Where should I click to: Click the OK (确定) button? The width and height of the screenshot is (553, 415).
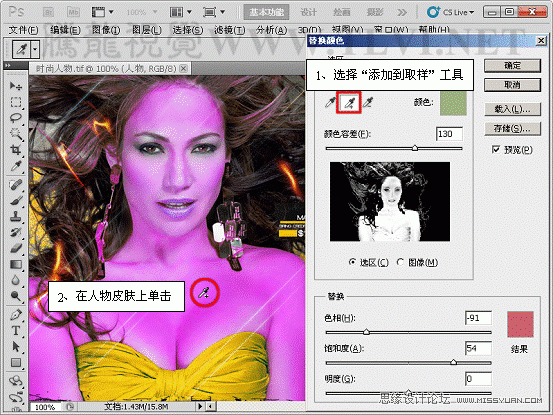[512, 66]
